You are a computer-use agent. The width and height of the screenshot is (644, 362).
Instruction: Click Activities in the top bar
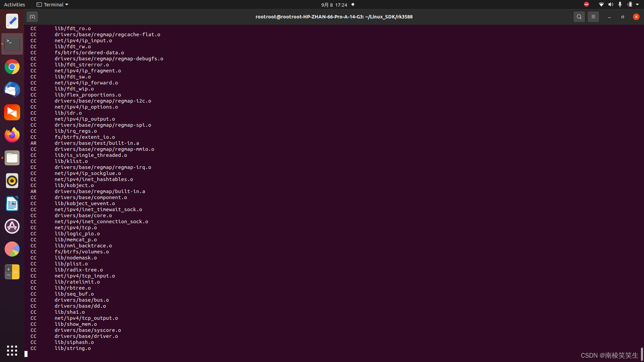point(14,4)
